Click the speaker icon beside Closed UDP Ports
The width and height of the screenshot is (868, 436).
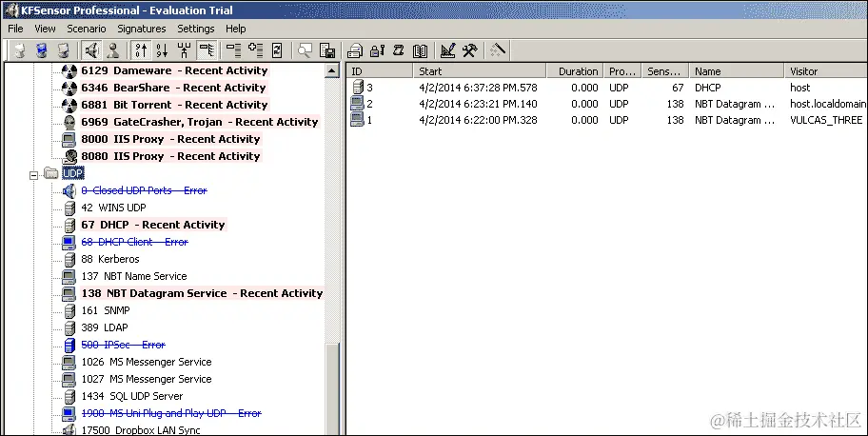[x=69, y=191]
